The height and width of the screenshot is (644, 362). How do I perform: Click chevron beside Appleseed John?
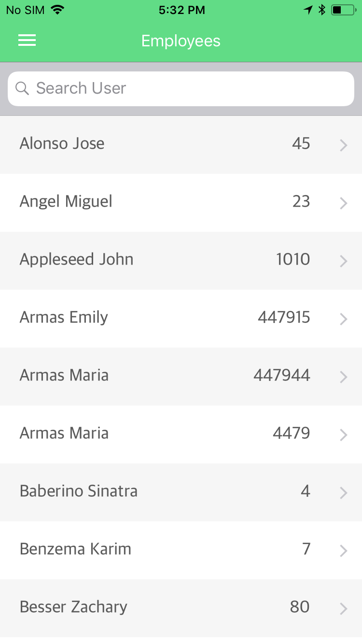(343, 261)
